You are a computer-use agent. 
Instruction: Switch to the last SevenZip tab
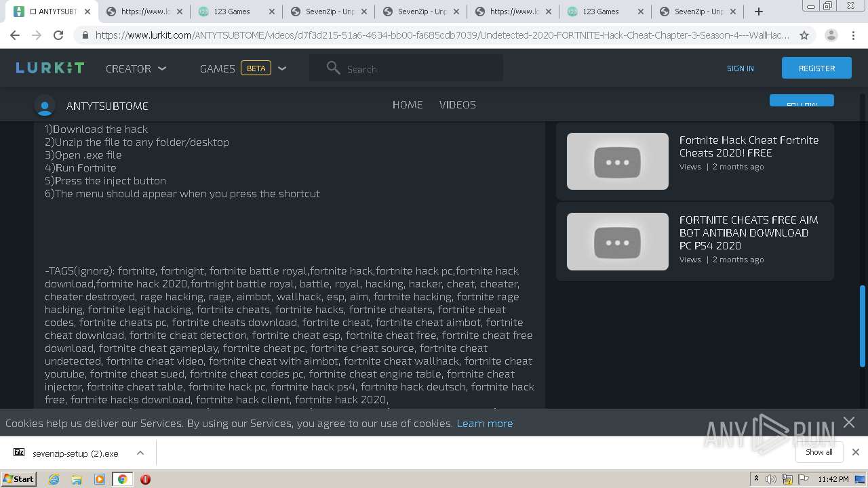coord(696,12)
